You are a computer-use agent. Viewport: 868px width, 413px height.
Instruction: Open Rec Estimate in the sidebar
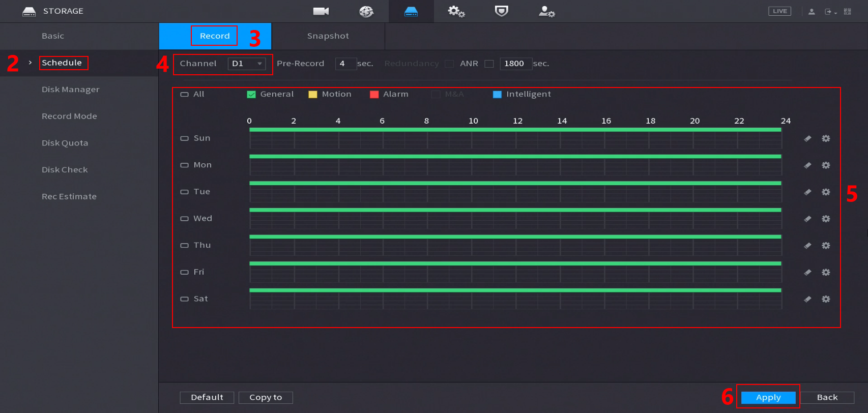69,197
